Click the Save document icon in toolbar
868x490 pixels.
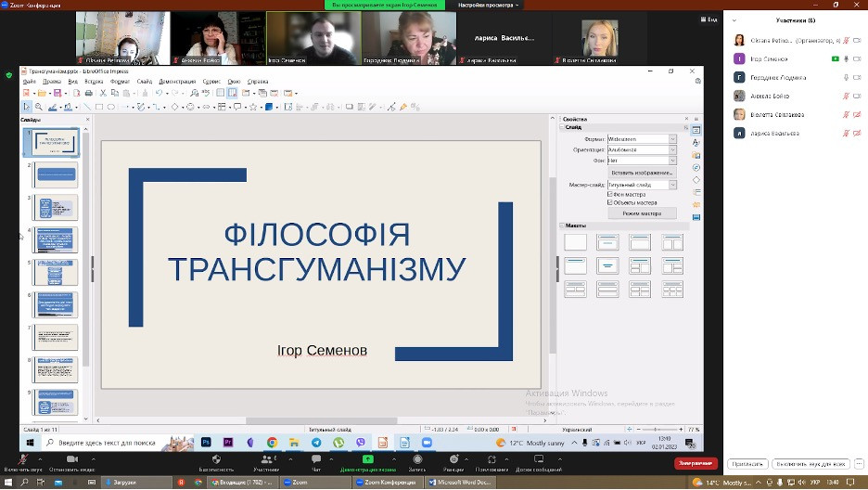click(x=56, y=93)
